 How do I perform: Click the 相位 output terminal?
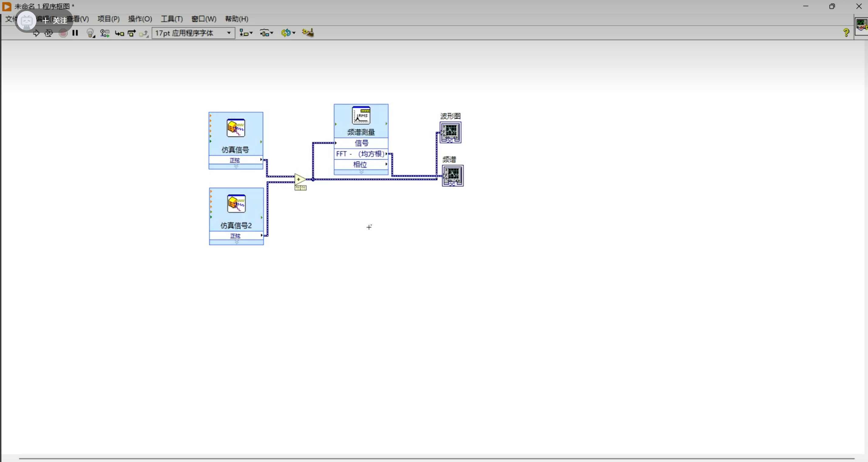click(361, 165)
